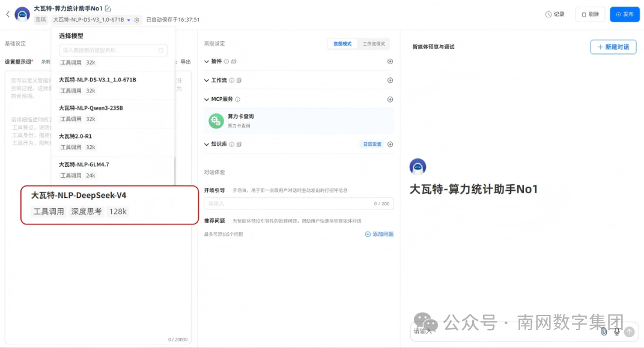Open the model selector dropdown 大瓦特-NLP-DS-V3_1.0-671B
The width and height of the screenshot is (644, 348).
(91, 20)
